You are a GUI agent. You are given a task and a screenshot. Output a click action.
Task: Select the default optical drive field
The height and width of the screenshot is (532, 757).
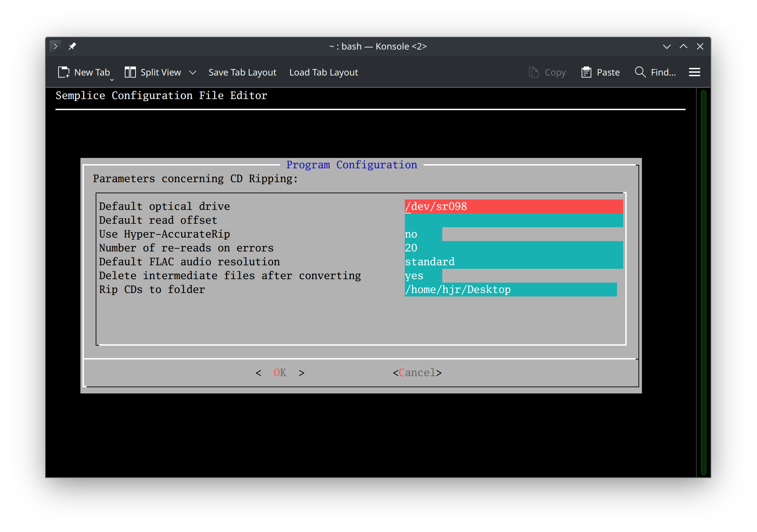click(x=513, y=206)
